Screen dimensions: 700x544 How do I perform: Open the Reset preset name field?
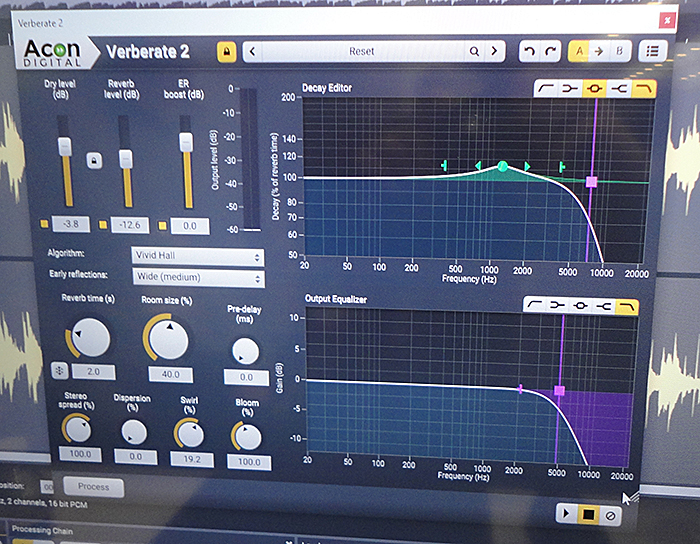click(x=362, y=51)
